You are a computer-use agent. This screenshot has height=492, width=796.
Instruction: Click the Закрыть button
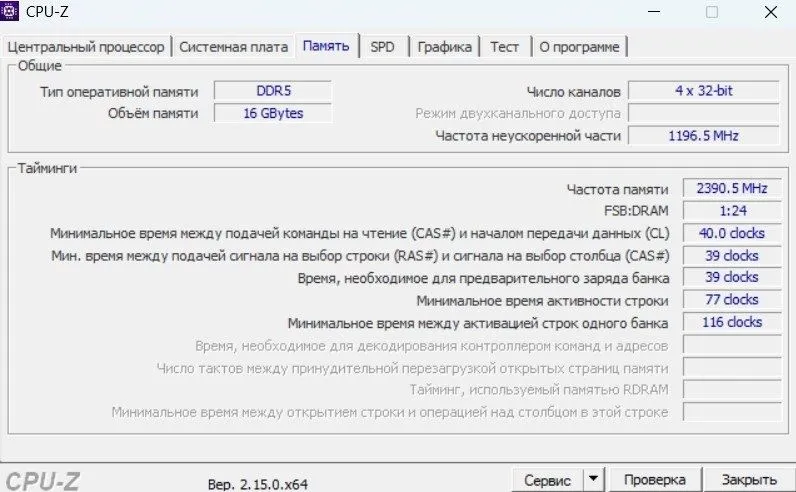pos(749,480)
